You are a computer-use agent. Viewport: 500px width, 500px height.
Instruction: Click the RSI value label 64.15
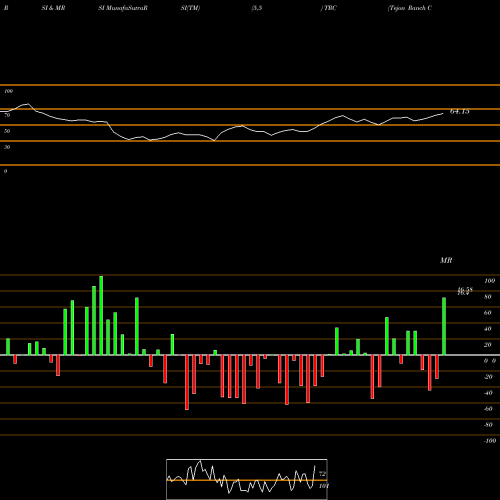pos(460,112)
